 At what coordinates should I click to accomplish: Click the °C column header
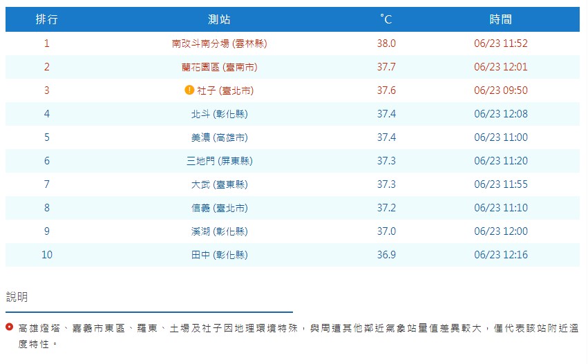tap(386, 19)
